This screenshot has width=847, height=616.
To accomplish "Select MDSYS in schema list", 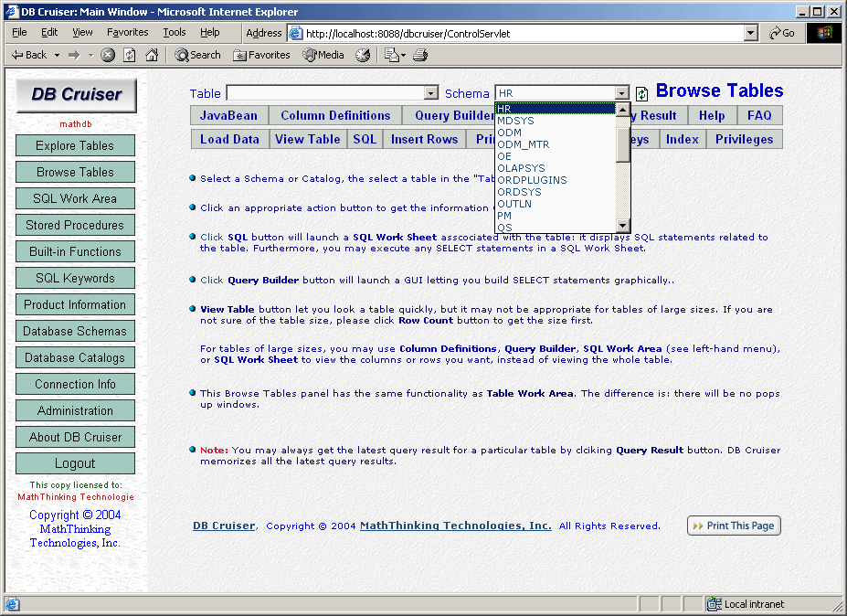I will tap(556, 121).
